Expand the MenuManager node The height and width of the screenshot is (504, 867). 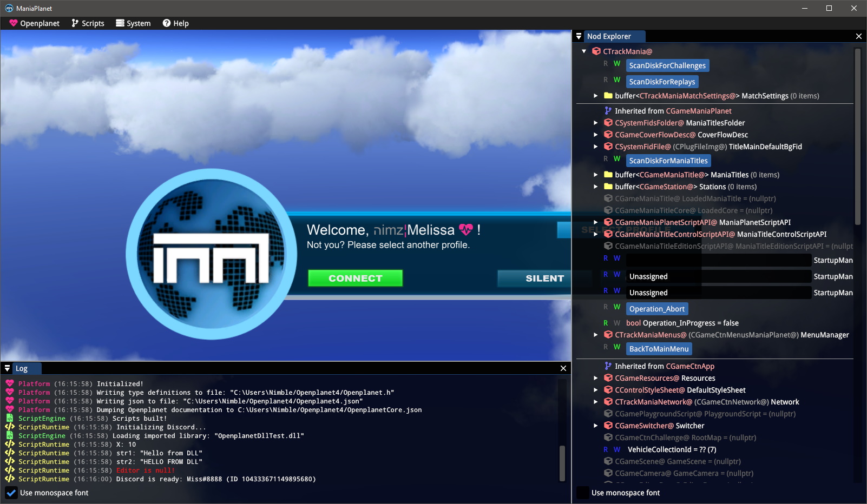pos(595,335)
